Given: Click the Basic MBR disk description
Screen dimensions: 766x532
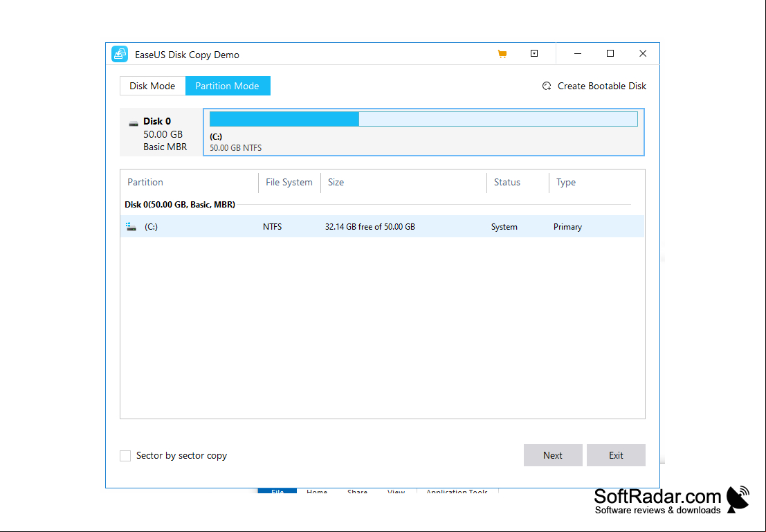Looking at the screenshot, I should (x=165, y=147).
